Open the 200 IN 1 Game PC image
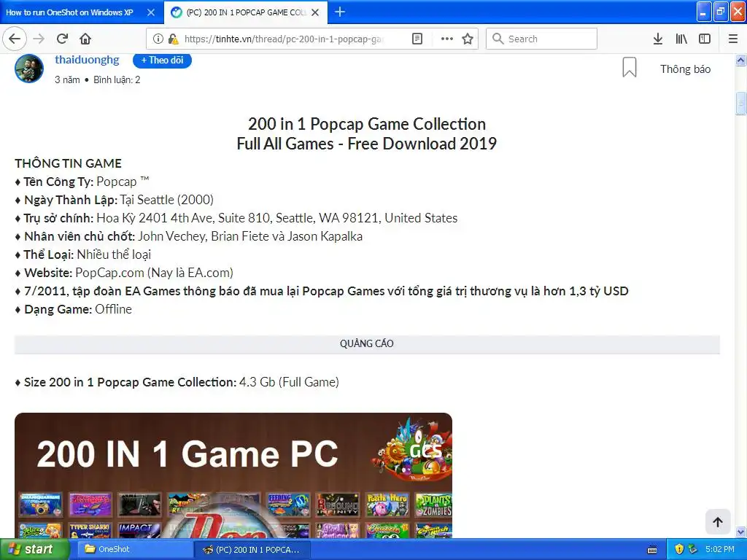747x560 pixels. pyautogui.click(x=233, y=475)
